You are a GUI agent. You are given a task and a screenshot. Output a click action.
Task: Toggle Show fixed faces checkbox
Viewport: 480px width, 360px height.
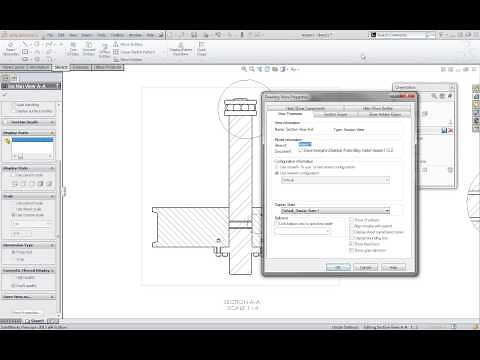pyautogui.click(x=351, y=244)
